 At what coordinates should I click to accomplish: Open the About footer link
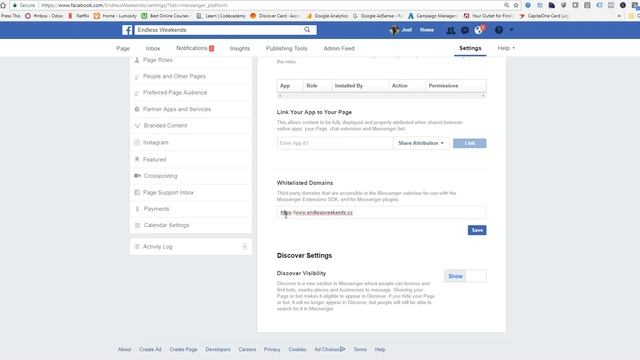[124, 349]
